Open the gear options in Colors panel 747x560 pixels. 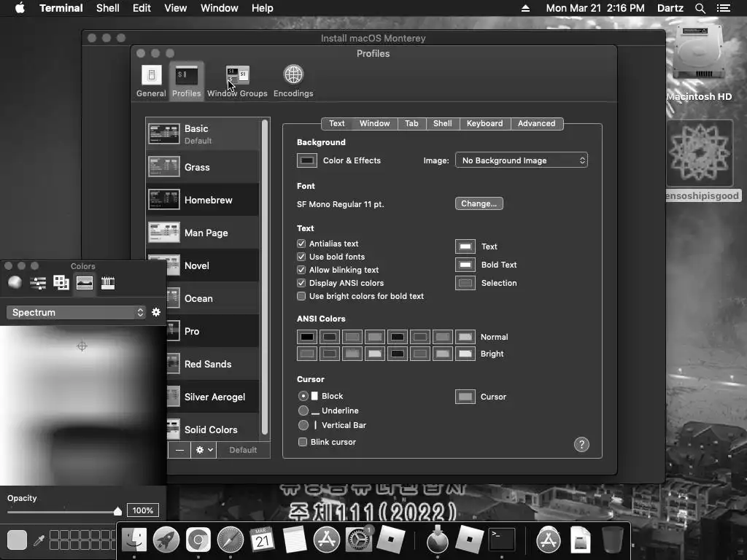[156, 312]
